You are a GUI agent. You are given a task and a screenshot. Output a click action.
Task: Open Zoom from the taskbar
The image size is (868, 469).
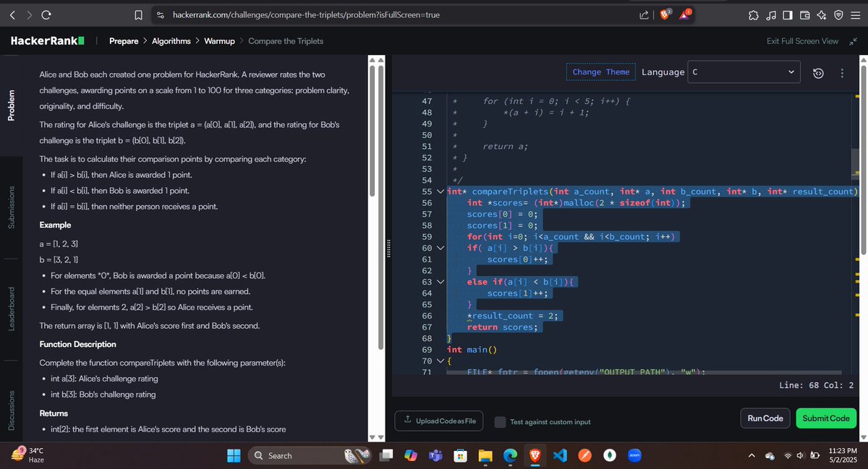(636, 455)
